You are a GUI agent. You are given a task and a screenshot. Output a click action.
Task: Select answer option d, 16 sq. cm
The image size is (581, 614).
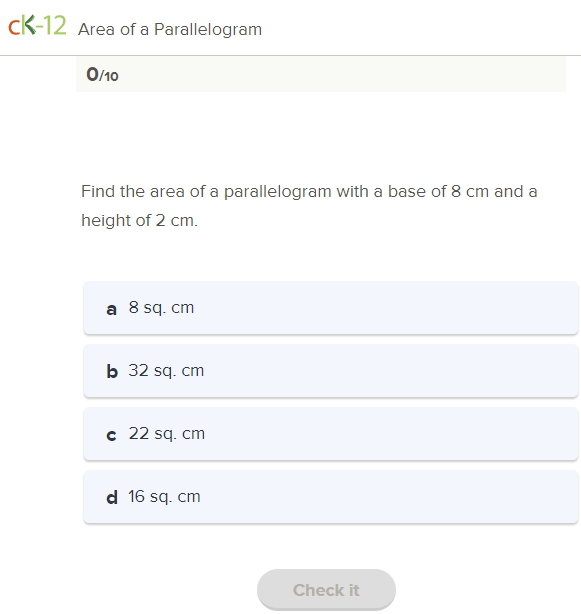click(331, 497)
